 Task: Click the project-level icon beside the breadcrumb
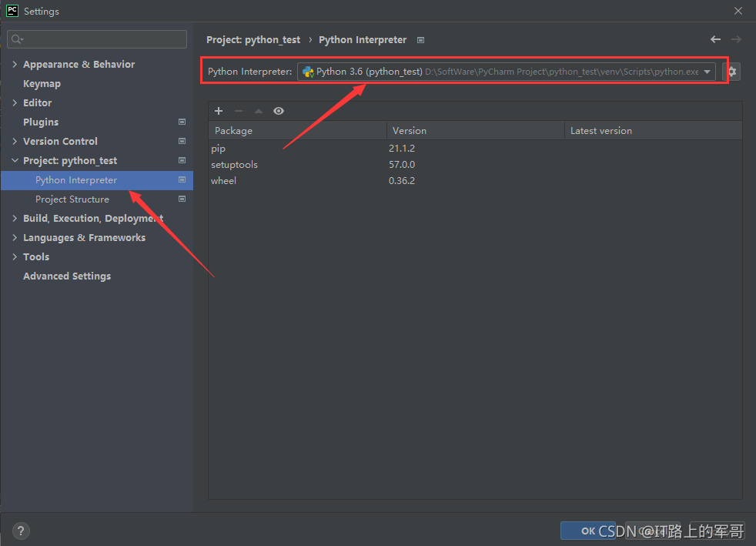421,40
